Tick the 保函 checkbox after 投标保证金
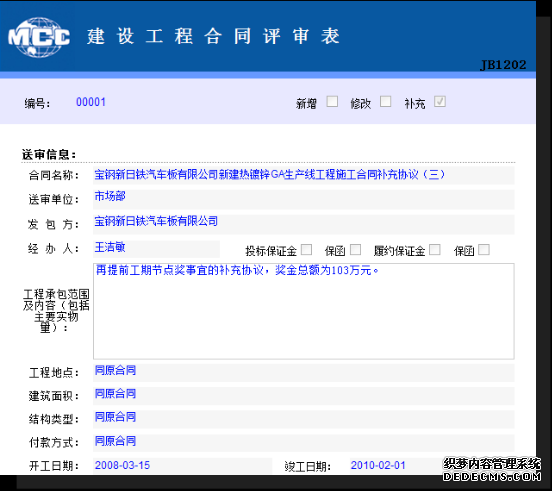552x491 pixels. click(356, 250)
